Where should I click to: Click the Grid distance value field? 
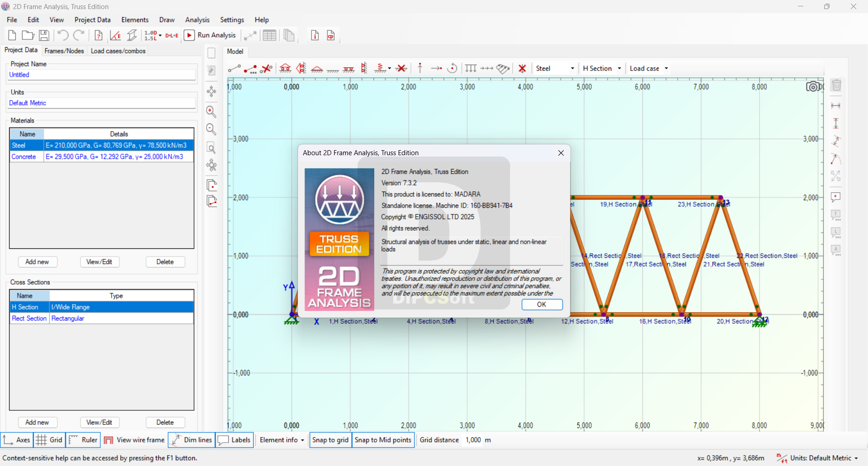[473, 440]
